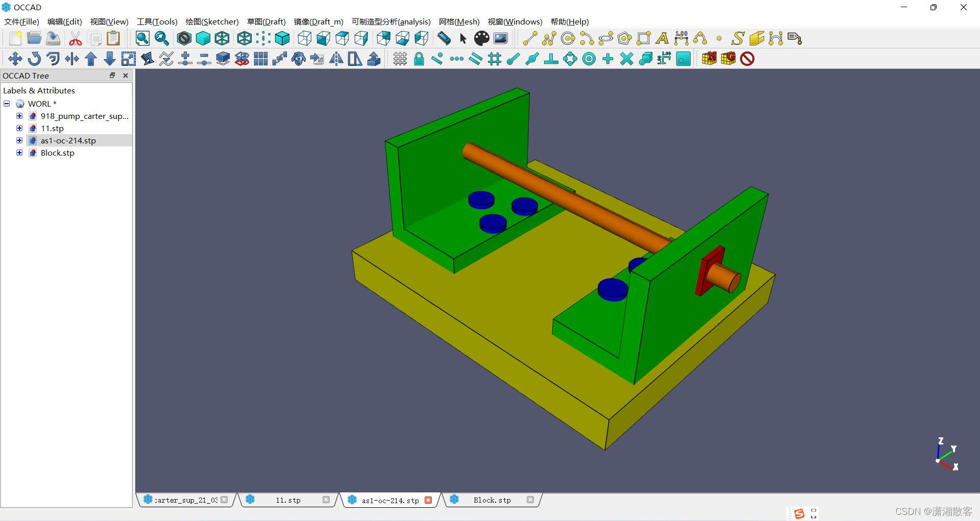Screen dimensions: 980x521
Task: Select the B-spline 'S' tool
Action: (738, 38)
